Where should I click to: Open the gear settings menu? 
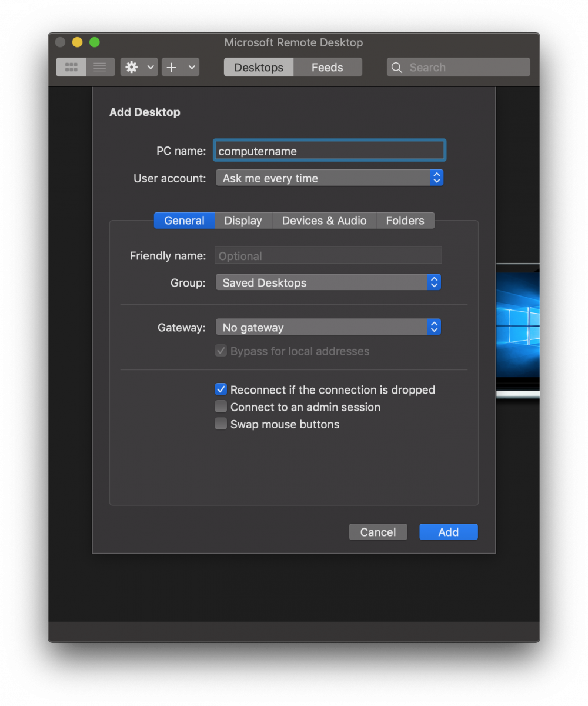[x=139, y=67]
